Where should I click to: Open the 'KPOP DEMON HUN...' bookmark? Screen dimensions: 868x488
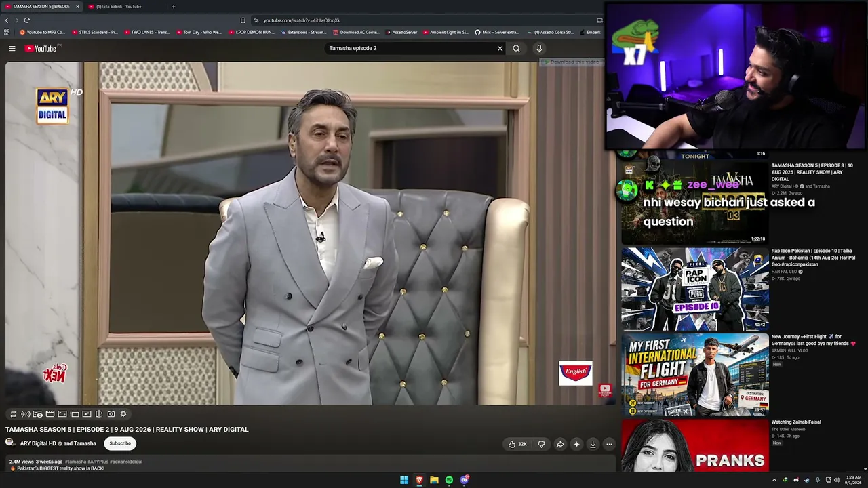[251, 32]
